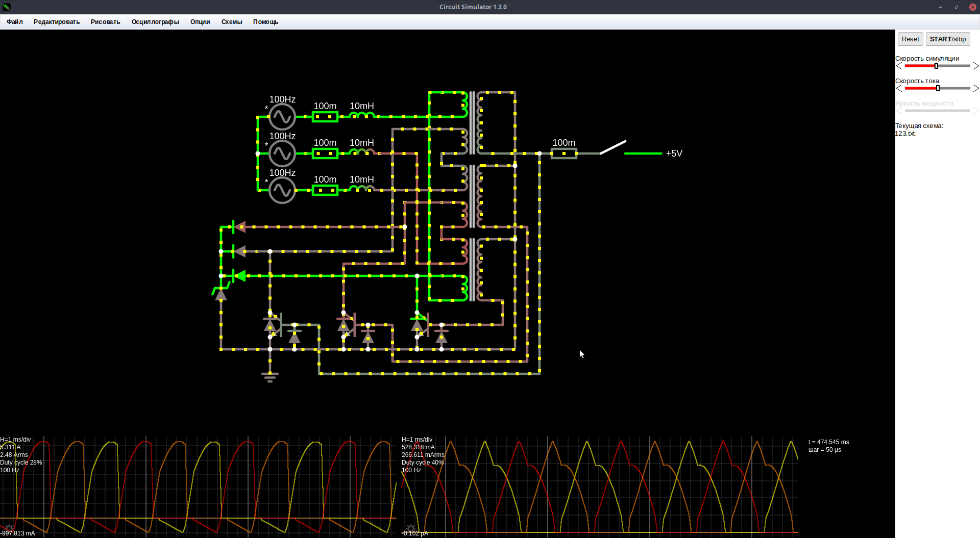This screenshot has height=538, width=980.
Task: Select the green bottom left-pointing diode
Action: point(239,276)
